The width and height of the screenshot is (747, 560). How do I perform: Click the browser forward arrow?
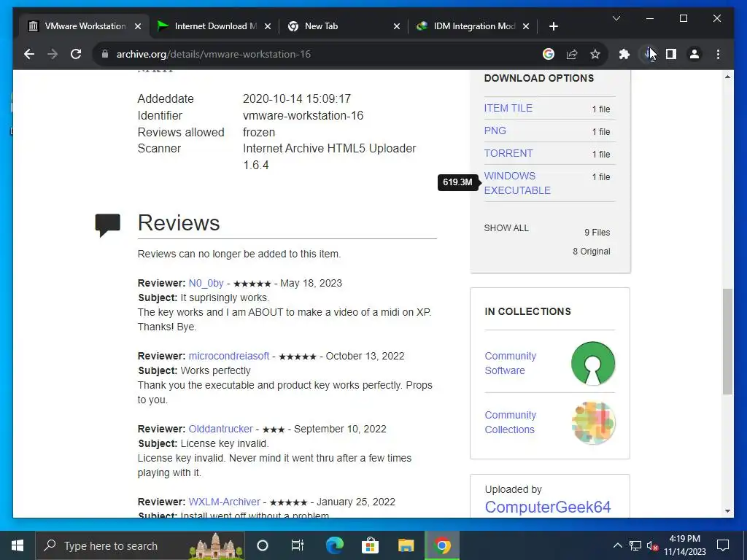[x=53, y=54]
